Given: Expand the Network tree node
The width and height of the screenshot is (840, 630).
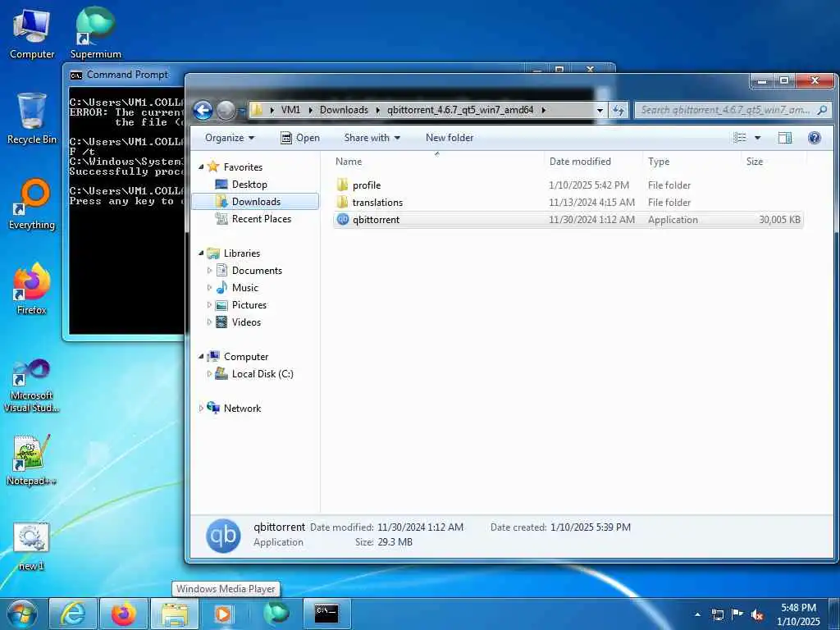Looking at the screenshot, I should 201,409.
